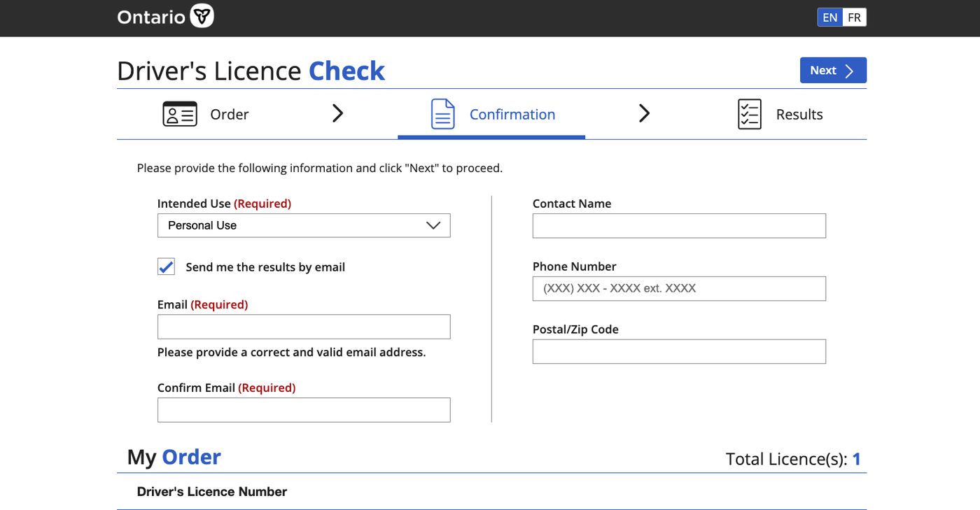This screenshot has height=510, width=980.
Task: Focus the Confirm Email input field
Action: tap(304, 410)
